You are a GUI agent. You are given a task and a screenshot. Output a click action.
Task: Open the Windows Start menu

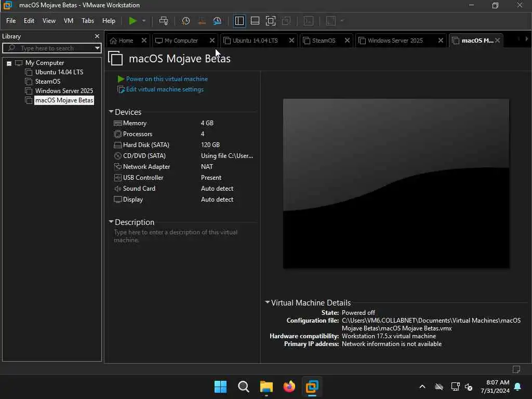point(220,387)
